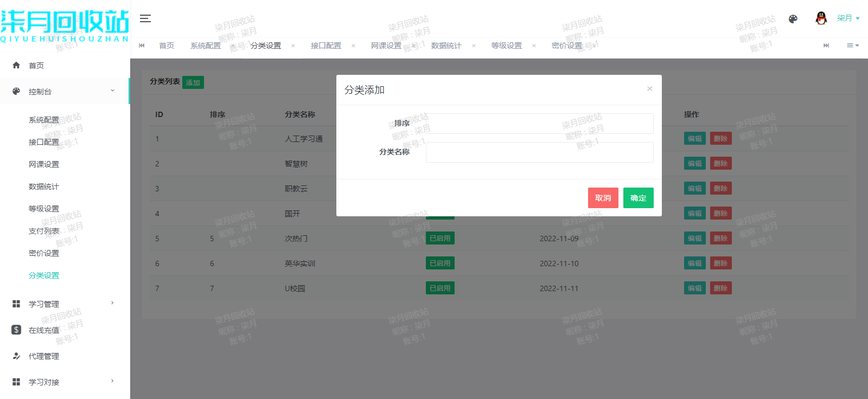Open the tab options menu icon
This screenshot has height=399, width=868.
pos(853,46)
